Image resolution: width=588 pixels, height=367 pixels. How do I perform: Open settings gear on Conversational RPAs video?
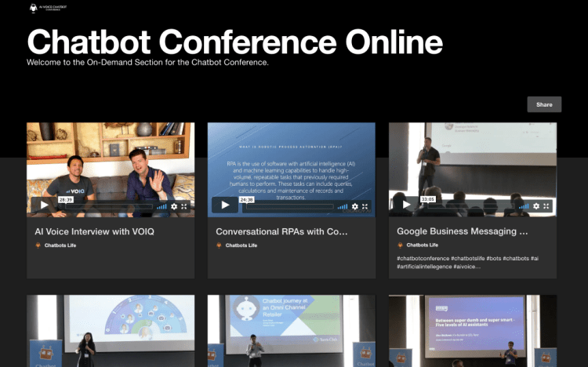click(x=354, y=206)
